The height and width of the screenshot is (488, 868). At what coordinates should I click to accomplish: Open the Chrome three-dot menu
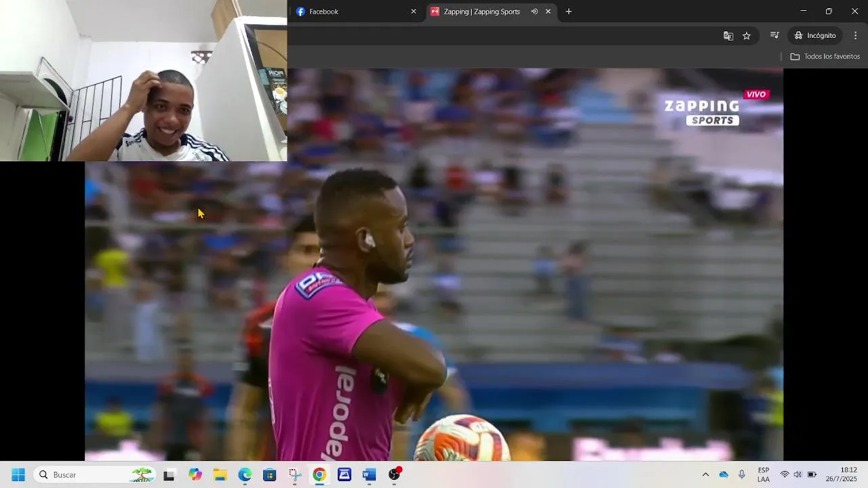pos(855,36)
